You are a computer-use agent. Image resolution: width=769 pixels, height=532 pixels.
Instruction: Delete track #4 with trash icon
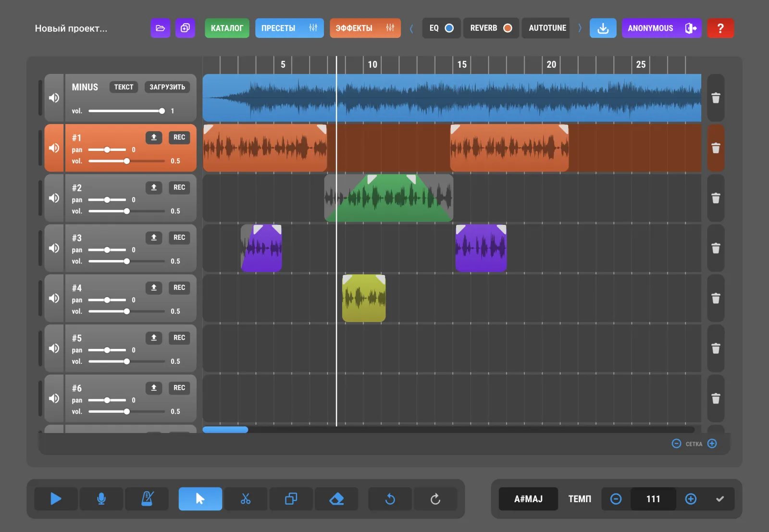[716, 298]
